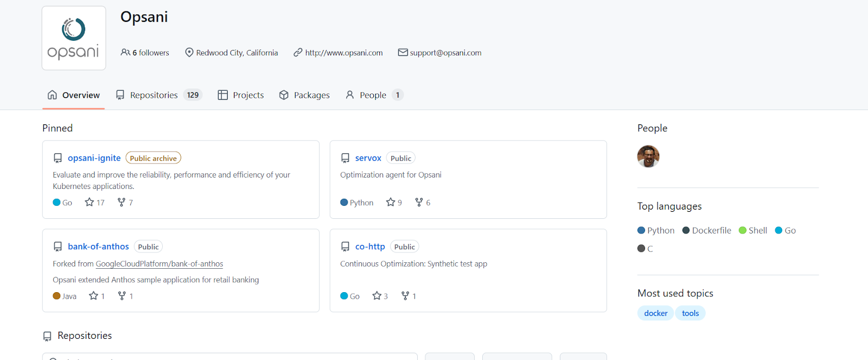Click the repo icon beside Repositories heading
This screenshot has width=868, height=360.
(47, 336)
